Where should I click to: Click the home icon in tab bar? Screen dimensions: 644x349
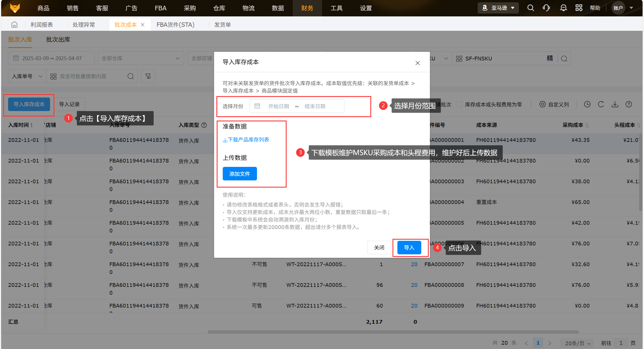click(x=14, y=25)
